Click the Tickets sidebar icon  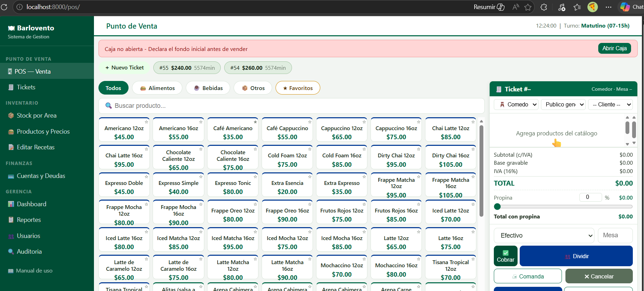point(11,87)
